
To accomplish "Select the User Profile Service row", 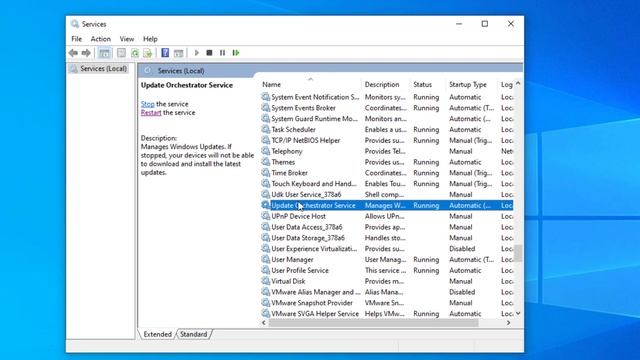I will [x=387, y=270].
